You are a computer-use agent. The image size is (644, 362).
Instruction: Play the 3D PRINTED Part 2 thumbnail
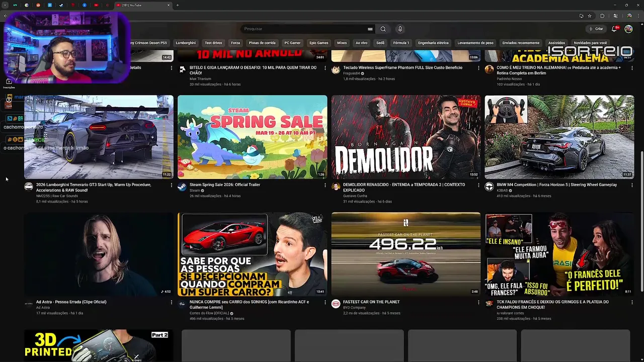click(x=99, y=345)
